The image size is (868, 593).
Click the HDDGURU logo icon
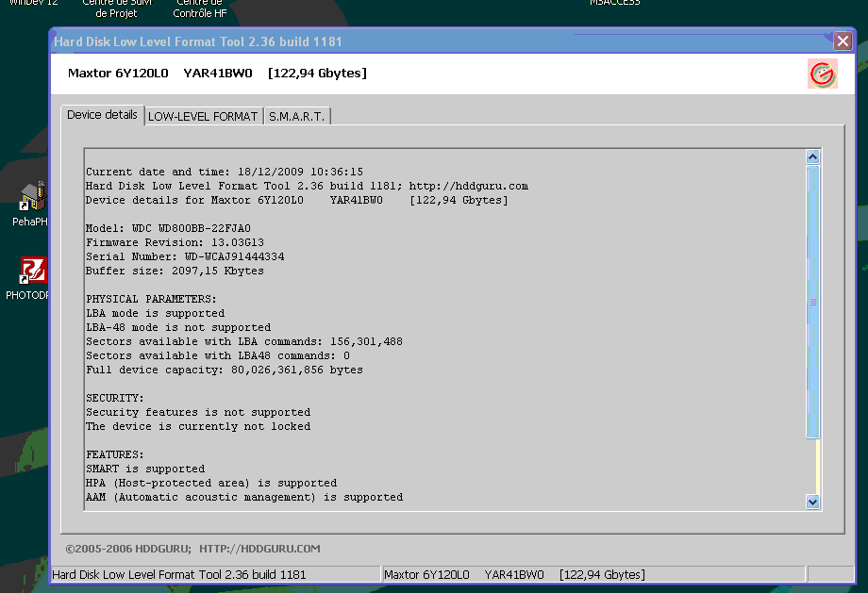(822, 74)
